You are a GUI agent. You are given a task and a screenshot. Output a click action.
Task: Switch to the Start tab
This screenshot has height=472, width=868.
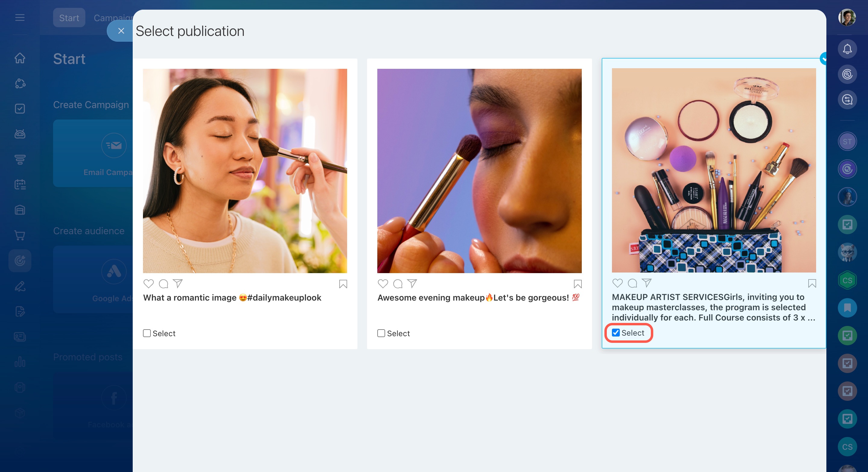coord(69,18)
